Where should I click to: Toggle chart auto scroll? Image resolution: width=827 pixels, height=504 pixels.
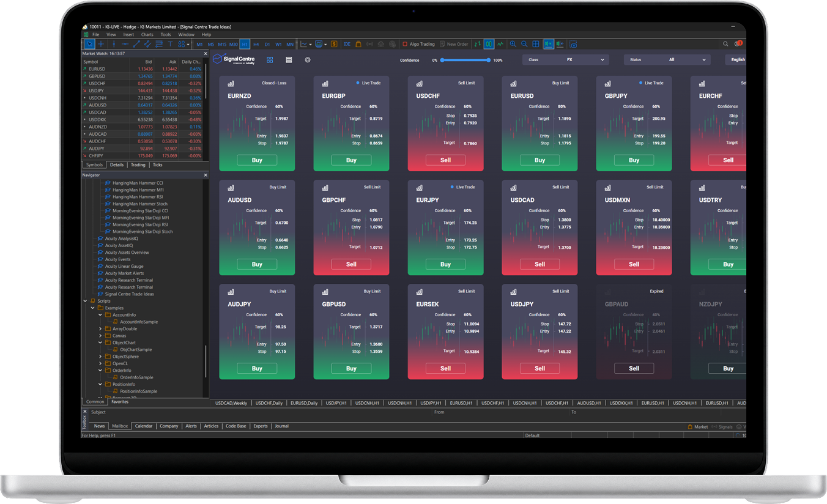pos(549,44)
